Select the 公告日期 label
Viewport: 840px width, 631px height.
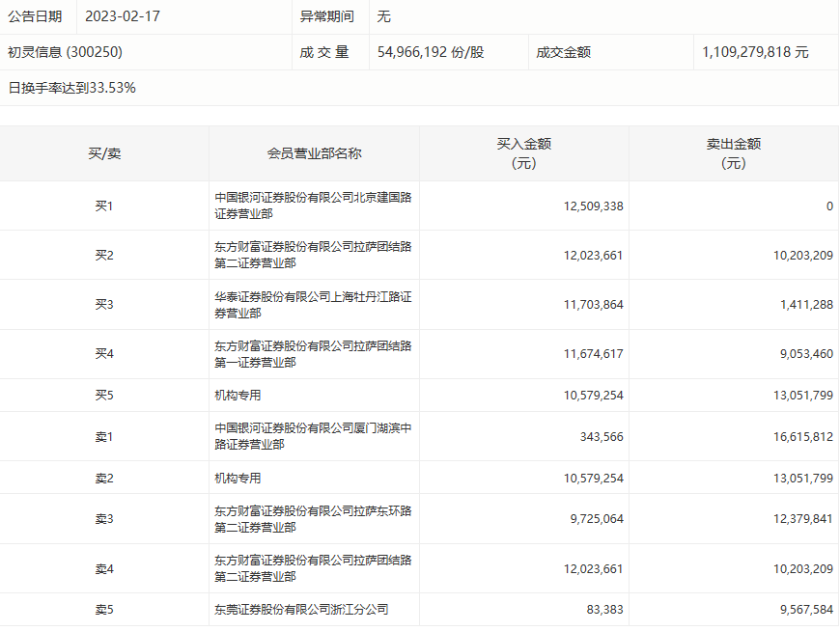click(x=35, y=16)
